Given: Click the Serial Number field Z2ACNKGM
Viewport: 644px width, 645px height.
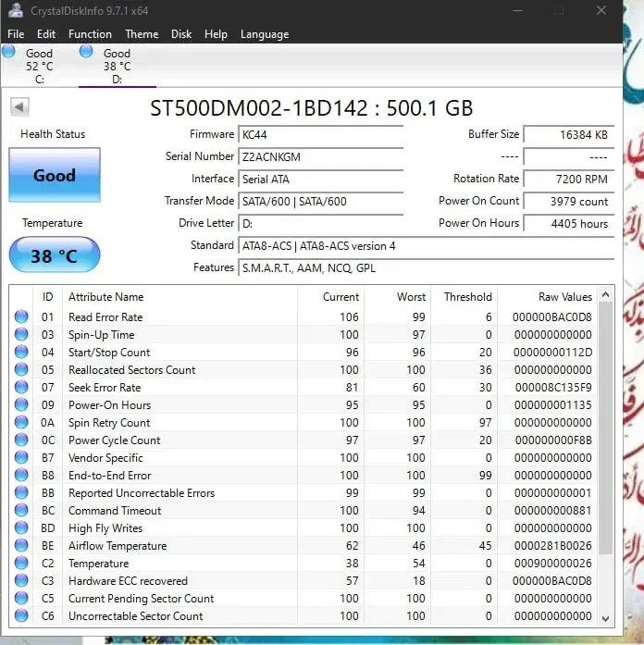Looking at the screenshot, I should 320,156.
